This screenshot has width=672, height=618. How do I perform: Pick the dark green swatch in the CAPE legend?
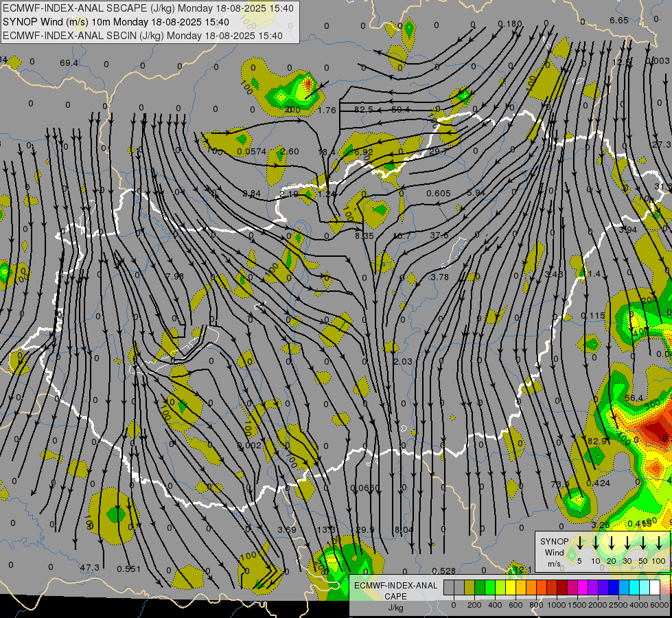pos(480,588)
